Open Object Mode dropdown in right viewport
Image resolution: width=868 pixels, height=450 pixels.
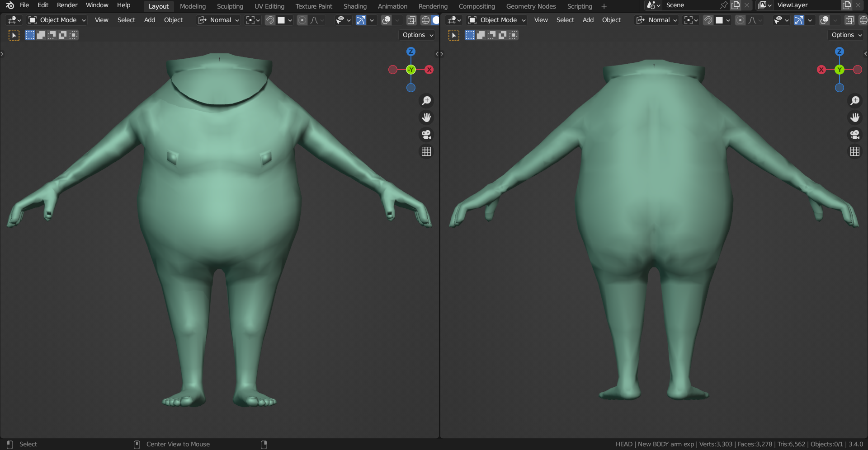[x=497, y=20]
